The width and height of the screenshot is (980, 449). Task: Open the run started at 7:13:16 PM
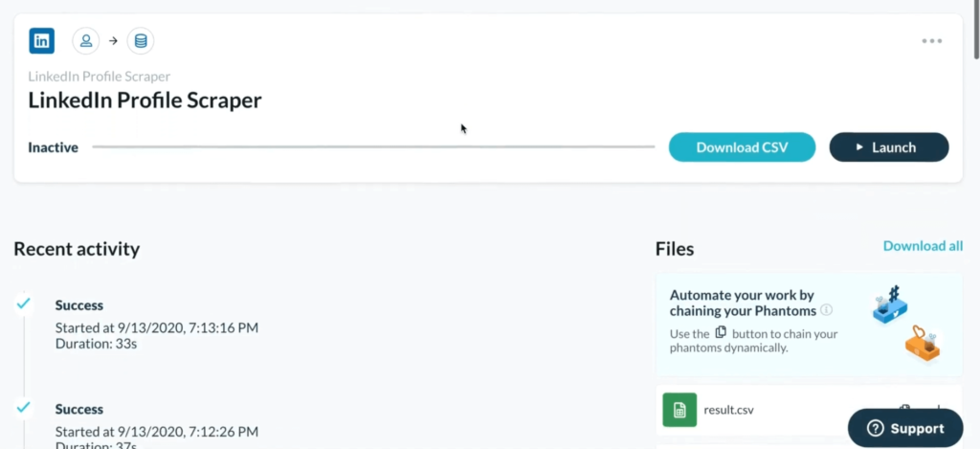(x=156, y=327)
